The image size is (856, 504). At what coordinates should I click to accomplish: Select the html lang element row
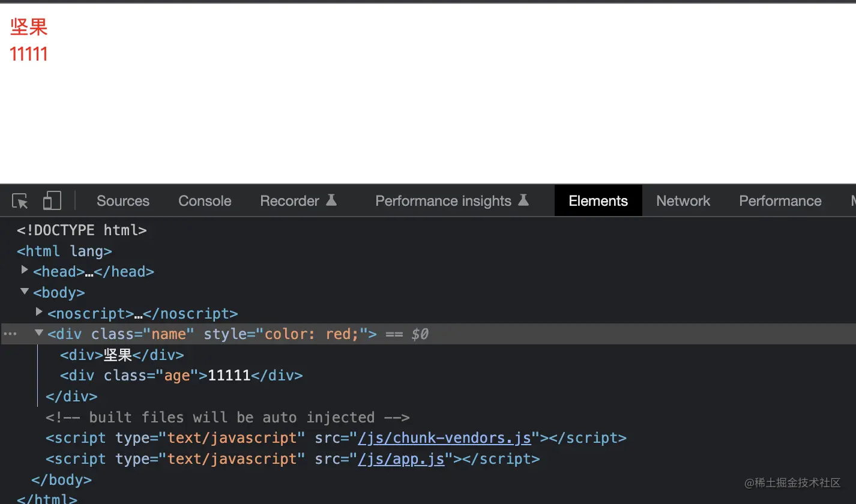click(x=64, y=251)
